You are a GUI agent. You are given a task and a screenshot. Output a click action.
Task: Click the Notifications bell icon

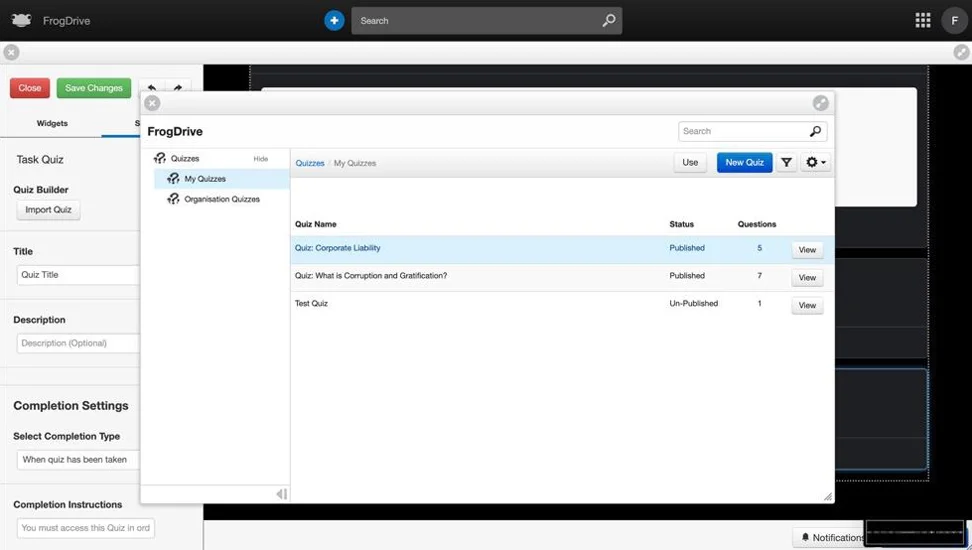coord(805,537)
